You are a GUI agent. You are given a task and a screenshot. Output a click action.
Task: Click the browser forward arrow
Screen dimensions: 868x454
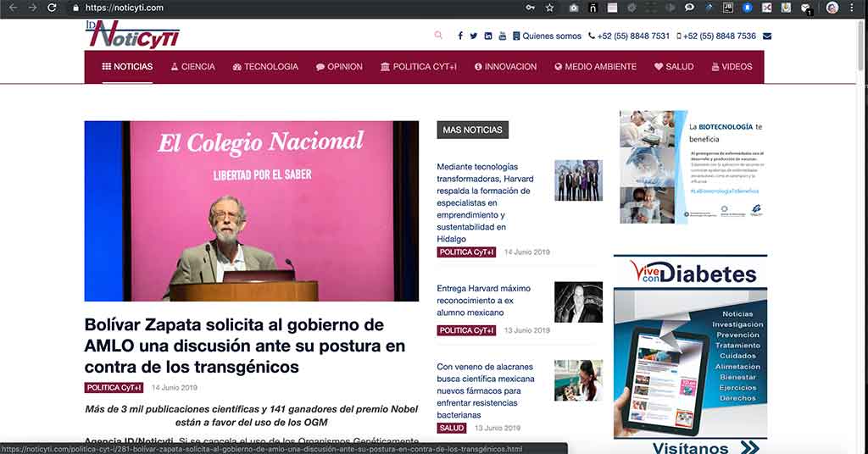33,8
